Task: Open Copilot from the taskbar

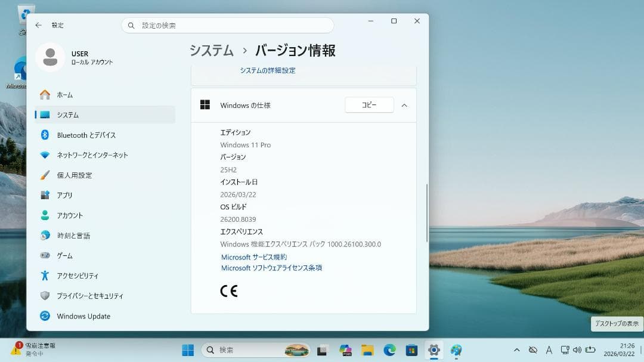Action: [x=345, y=351]
